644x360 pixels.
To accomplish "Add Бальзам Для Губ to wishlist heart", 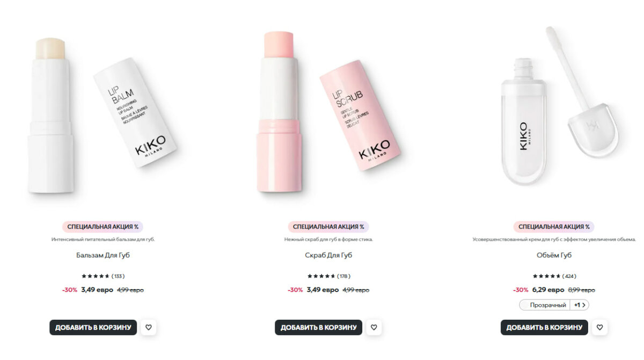I will 149,327.
